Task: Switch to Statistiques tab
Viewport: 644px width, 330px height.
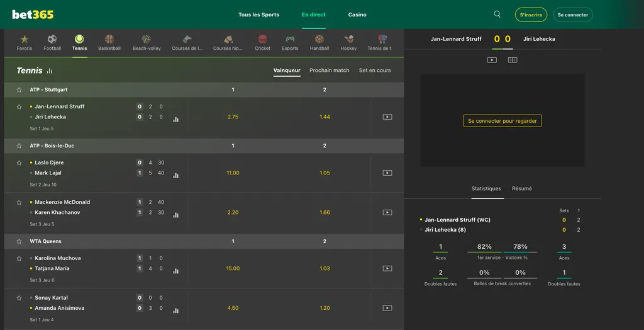Action: point(486,188)
